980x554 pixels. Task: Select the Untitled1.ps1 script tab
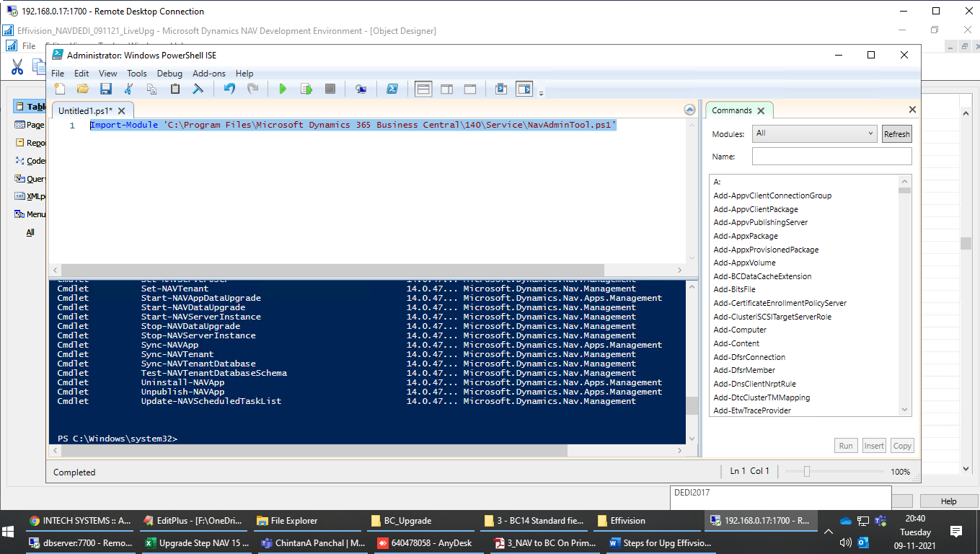[85, 111]
